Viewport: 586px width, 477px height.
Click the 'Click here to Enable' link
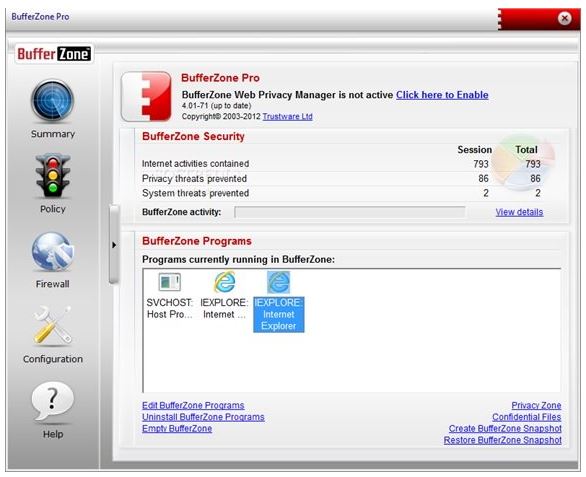(442, 95)
